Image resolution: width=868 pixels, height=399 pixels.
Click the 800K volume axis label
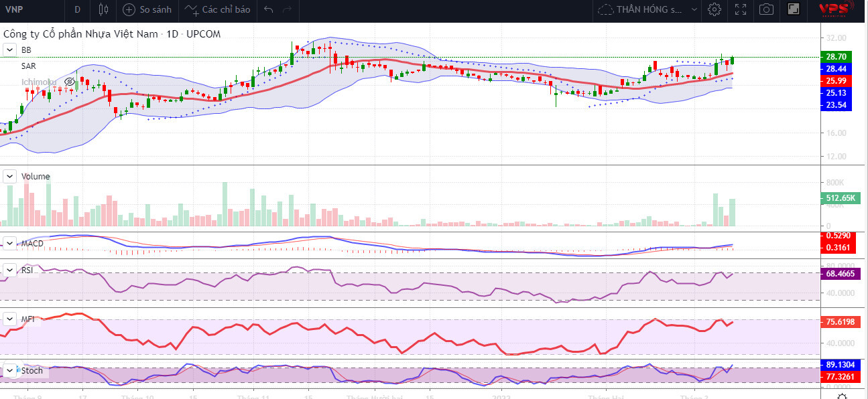point(834,182)
